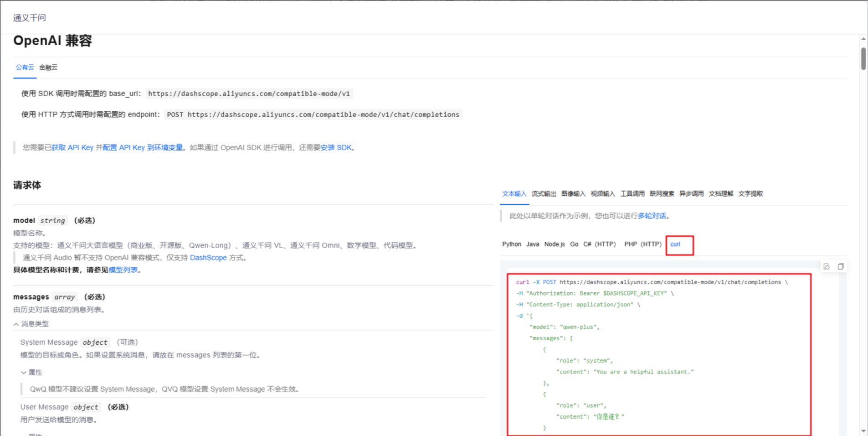Switch to the 公有云 tab

pyautogui.click(x=25, y=67)
